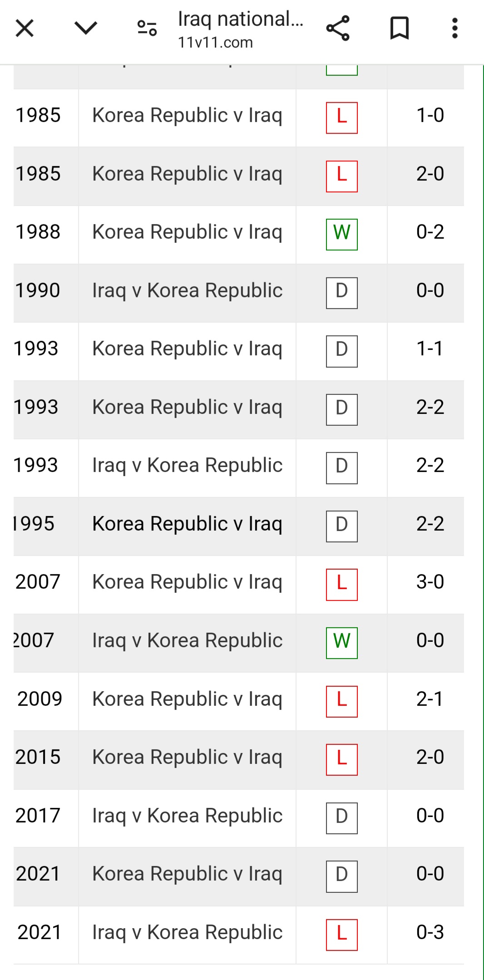Click the 3-0 score for 2007

pos(430,582)
